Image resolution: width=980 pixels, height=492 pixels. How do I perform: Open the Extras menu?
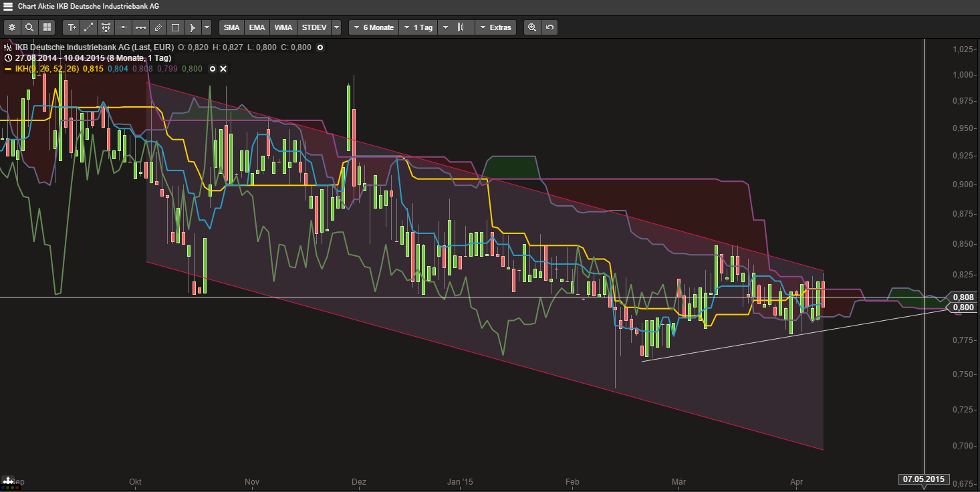(495, 27)
